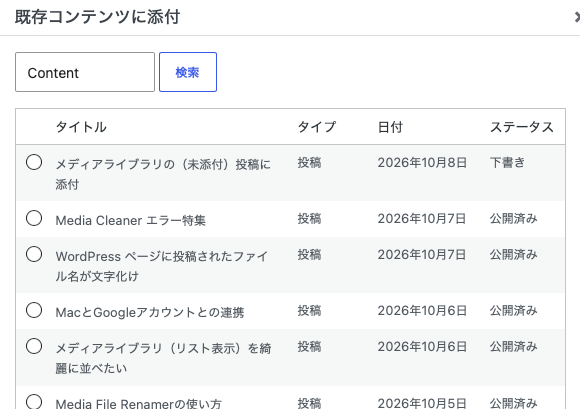Click date of MacとGoogleアカウント row

click(422, 310)
